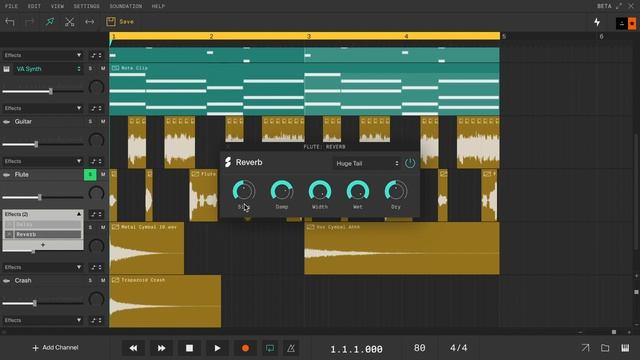The height and width of the screenshot is (360, 640).
Task: Expand the Effects dropdown under VA Synth
Action: [42, 108]
